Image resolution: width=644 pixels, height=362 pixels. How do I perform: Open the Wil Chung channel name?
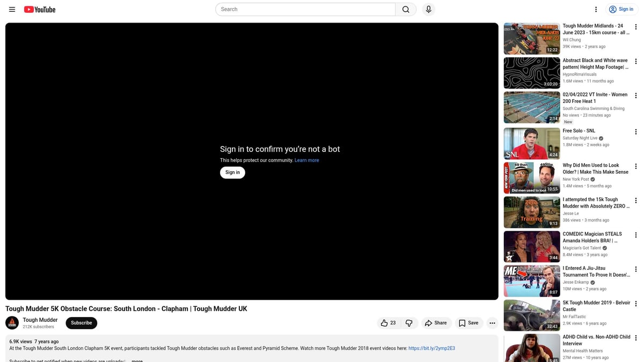[x=572, y=40]
